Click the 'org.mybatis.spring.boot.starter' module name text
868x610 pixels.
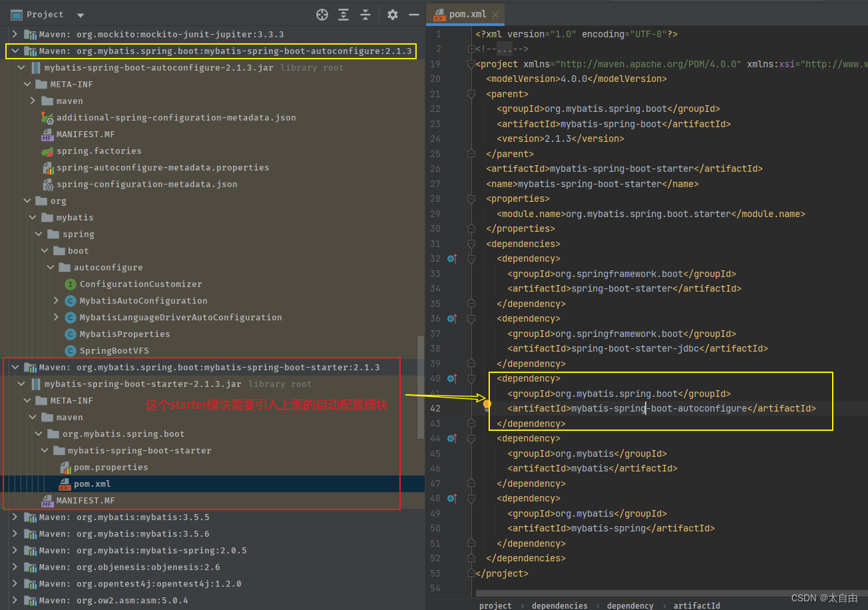coord(648,214)
